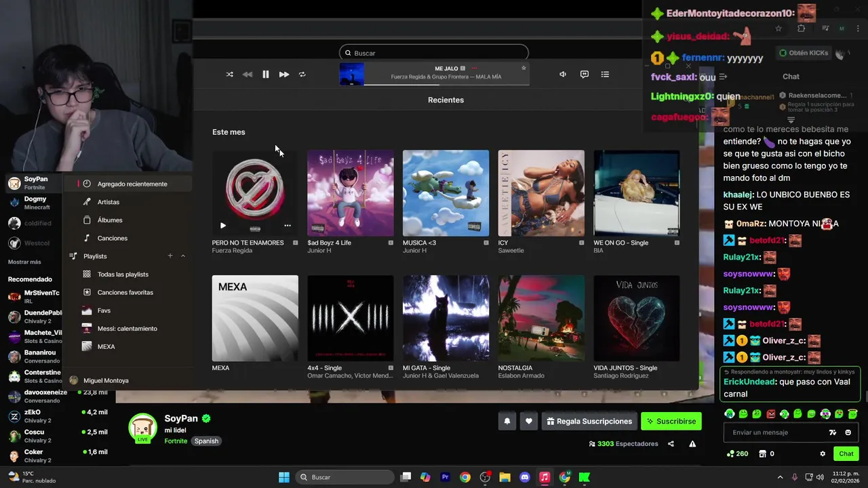Open VIDA JUNTOS - Single cover

point(637,319)
